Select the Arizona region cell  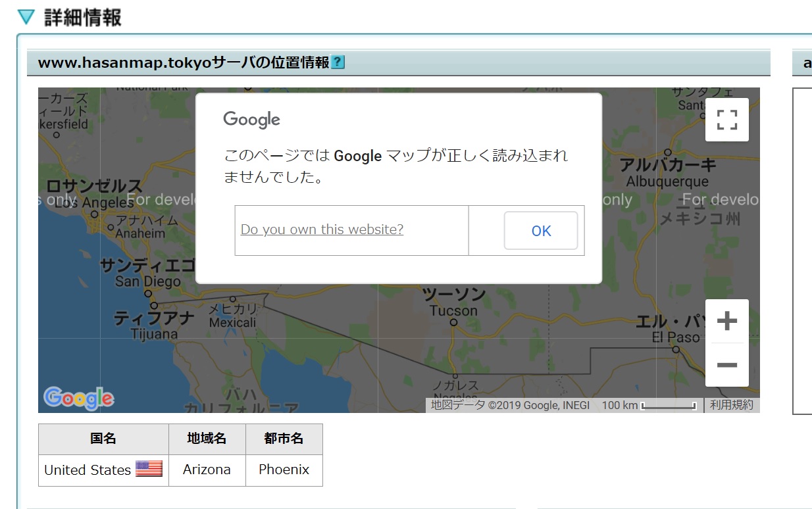(x=207, y=470)
